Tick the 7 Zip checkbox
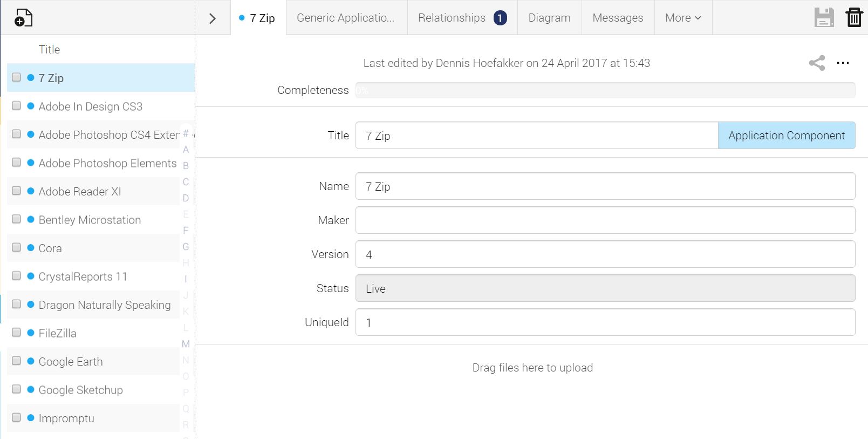 (17, 77)
